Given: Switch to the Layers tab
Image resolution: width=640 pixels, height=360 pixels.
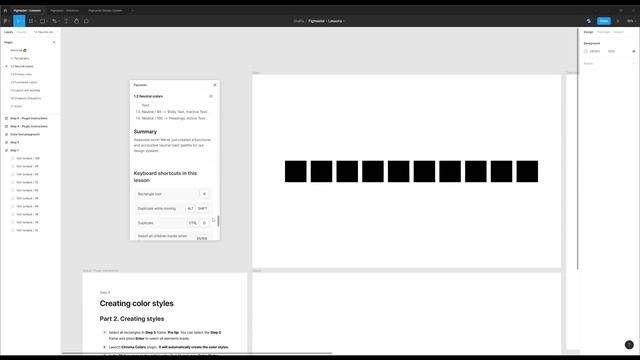Looking at the screenshot, I should [9, 32].
